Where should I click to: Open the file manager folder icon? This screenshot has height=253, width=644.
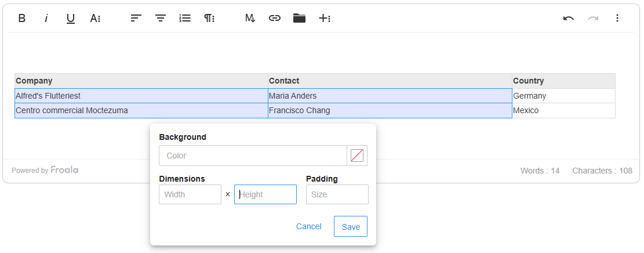pyautogui.click(x=299, y=18)
